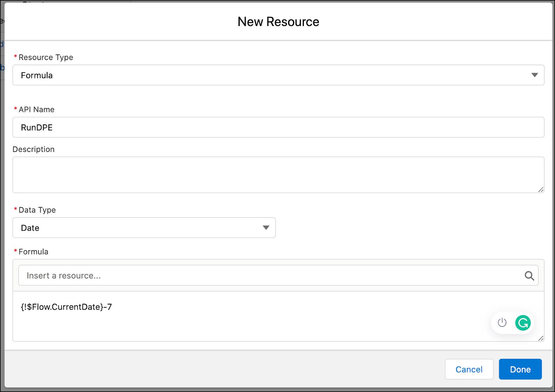Click the Data Type dropdown arrow
This screenshot has width=555, height=392.
(x=266, y=228)
